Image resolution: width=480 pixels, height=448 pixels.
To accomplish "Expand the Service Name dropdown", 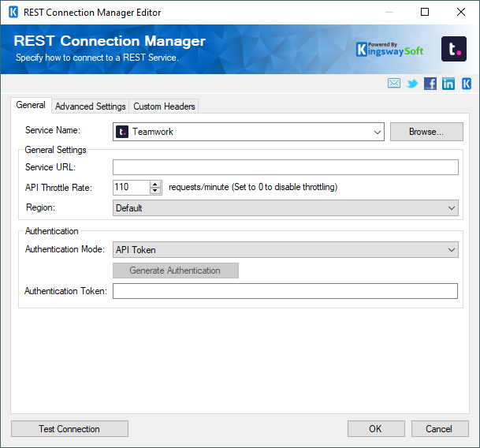I will [377, 132].
